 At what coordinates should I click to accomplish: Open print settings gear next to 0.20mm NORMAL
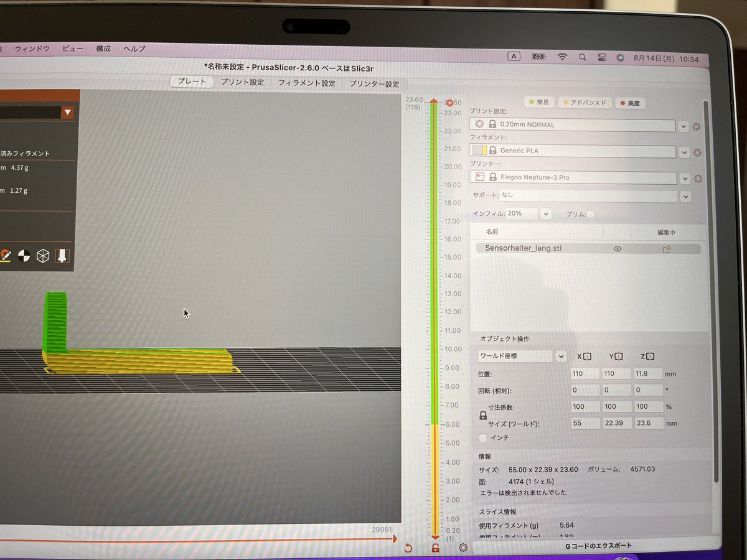pyautogui.click(x=697, y=126)
